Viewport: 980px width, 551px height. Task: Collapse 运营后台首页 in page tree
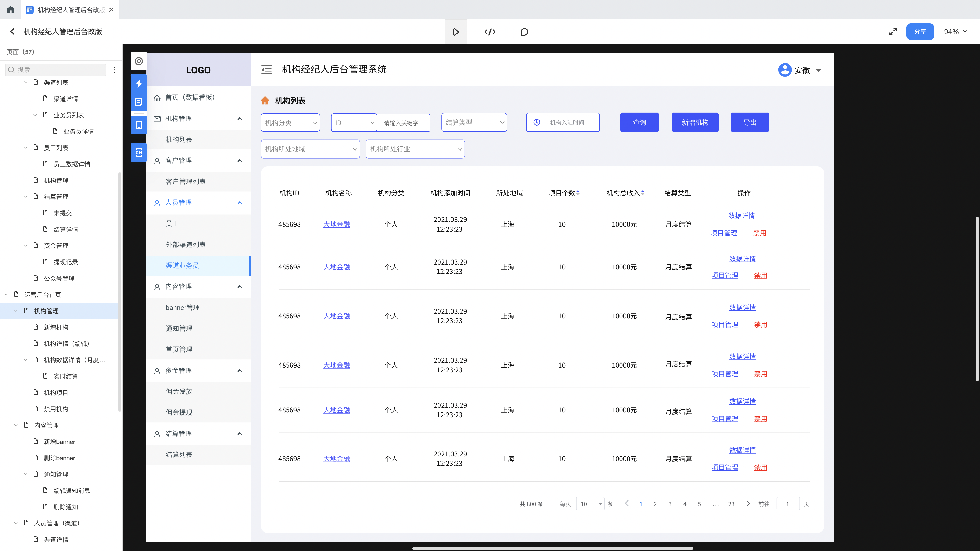click(6, 295)
